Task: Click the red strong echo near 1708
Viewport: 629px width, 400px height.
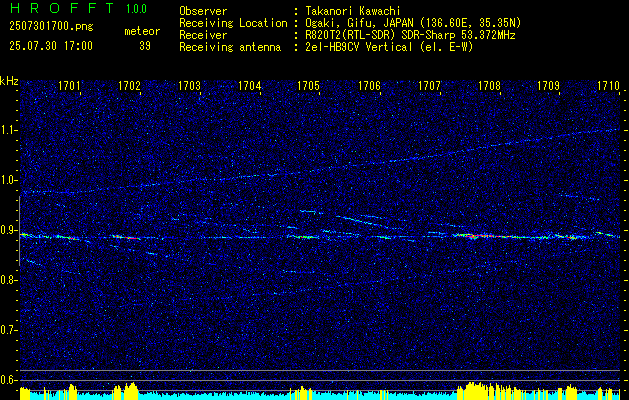Action: (481, 236)
